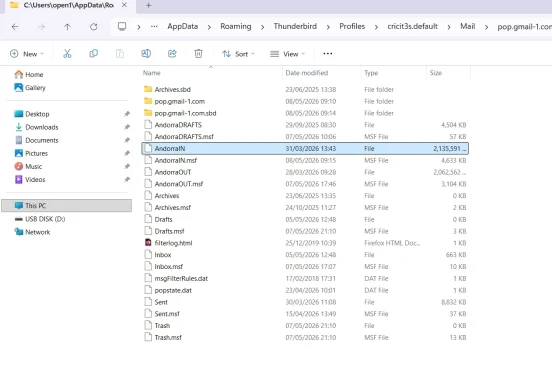Click the Back navigation arrow
This screenshot has width=552, height=384.
[15, 27]
